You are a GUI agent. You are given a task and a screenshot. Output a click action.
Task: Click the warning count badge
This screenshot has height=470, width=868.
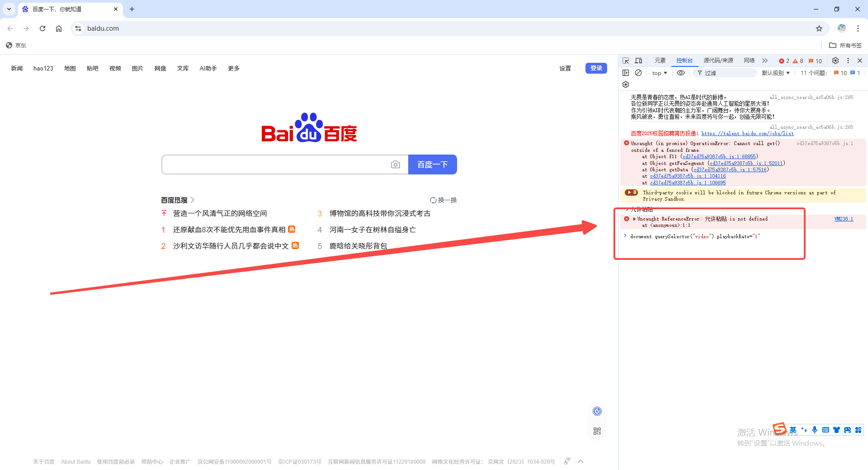point(798,61)
